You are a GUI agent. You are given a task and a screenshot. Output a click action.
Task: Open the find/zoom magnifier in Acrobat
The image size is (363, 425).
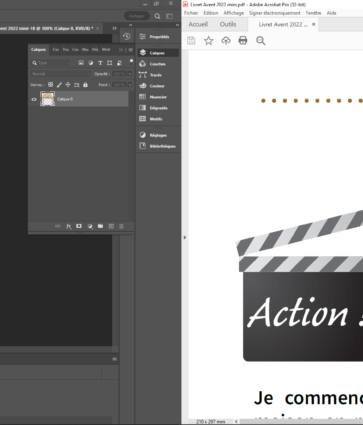(261, 41)
